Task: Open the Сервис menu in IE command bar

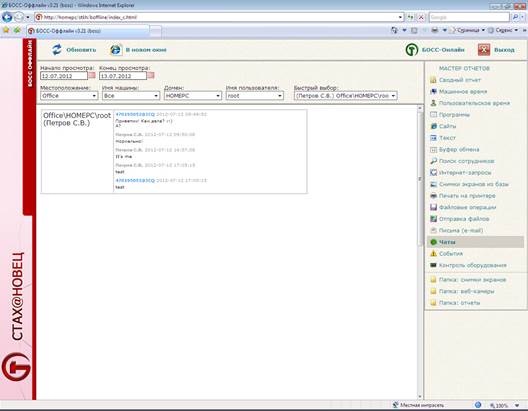Action: tap(503, 30)
